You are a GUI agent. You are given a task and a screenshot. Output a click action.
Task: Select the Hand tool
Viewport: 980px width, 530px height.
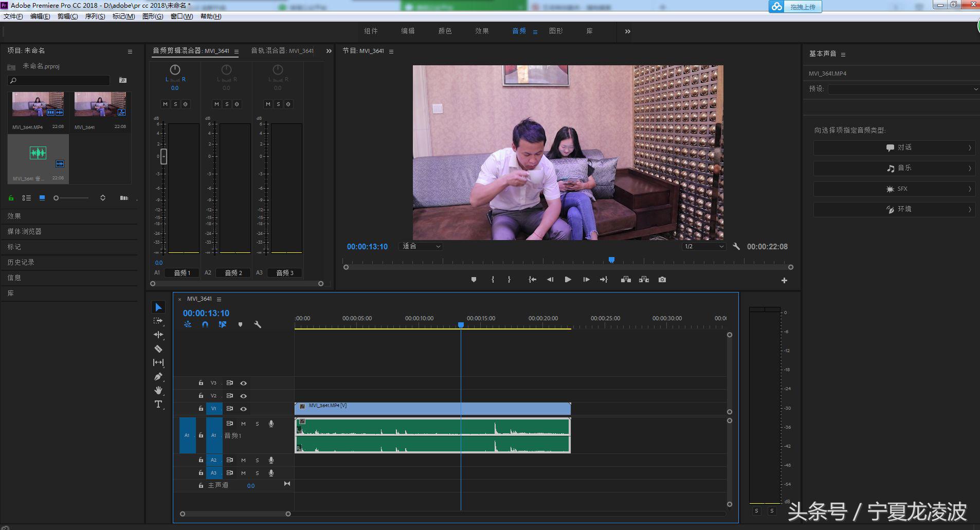pyautogui.click(x=159, y=390)
